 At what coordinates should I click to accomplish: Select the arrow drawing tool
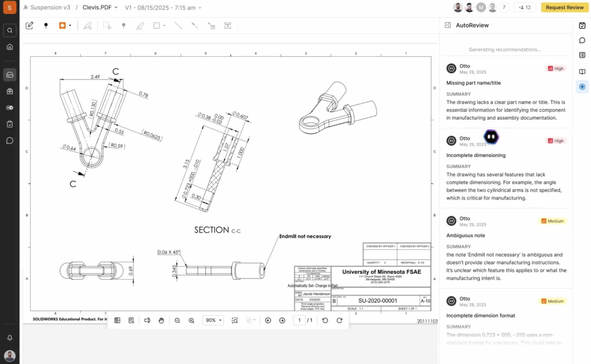point(195,26)
